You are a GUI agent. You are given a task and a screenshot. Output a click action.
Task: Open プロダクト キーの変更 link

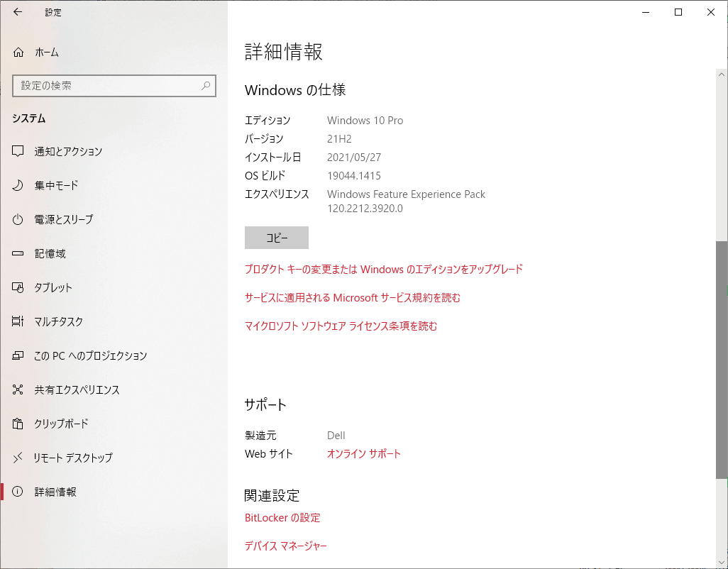[x=383, y=269]
